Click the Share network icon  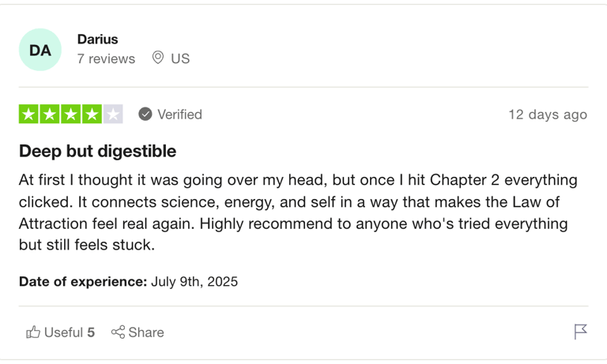point(118,332)
